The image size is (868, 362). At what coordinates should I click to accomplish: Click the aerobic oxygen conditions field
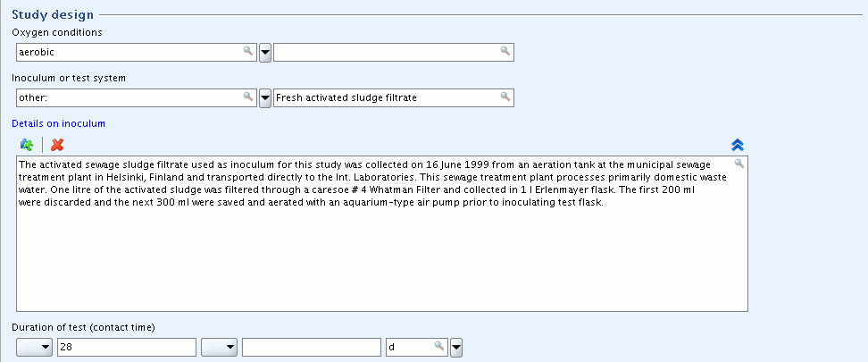pyautogui.click(x=137, y=53)
